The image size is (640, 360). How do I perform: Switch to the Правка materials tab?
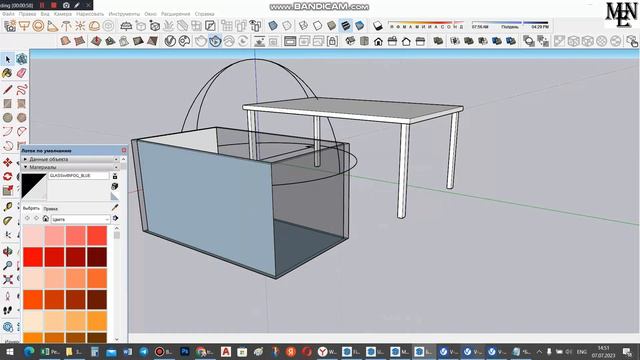coord(51,209)
